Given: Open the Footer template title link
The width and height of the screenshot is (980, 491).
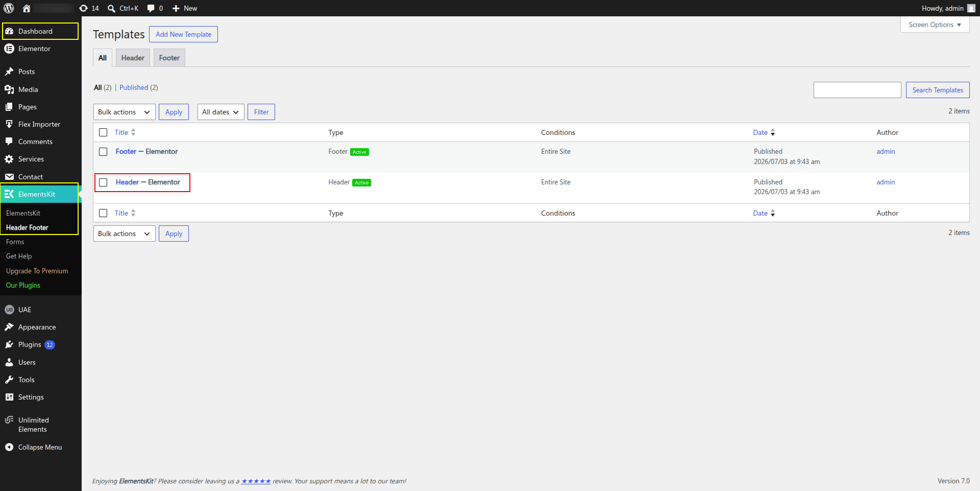Looking at the screenshot, I should pos(126,151).
